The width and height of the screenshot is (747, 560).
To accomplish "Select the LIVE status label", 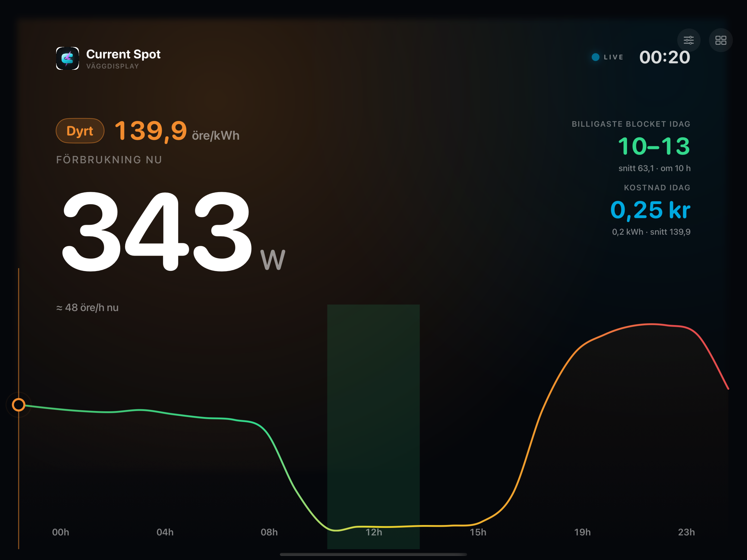I will tap(613, 57).
